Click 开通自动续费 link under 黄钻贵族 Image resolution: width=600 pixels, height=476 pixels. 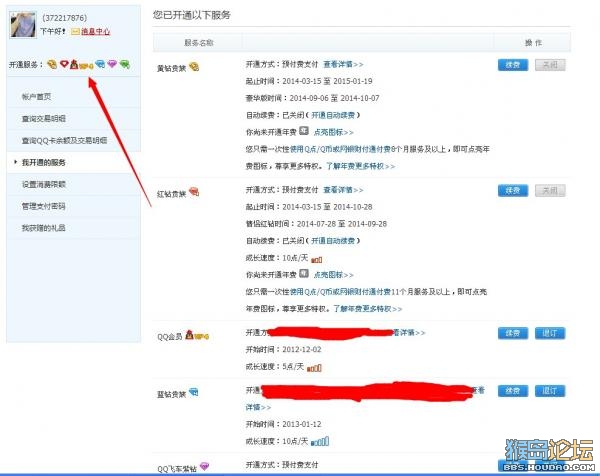(333, 115)
